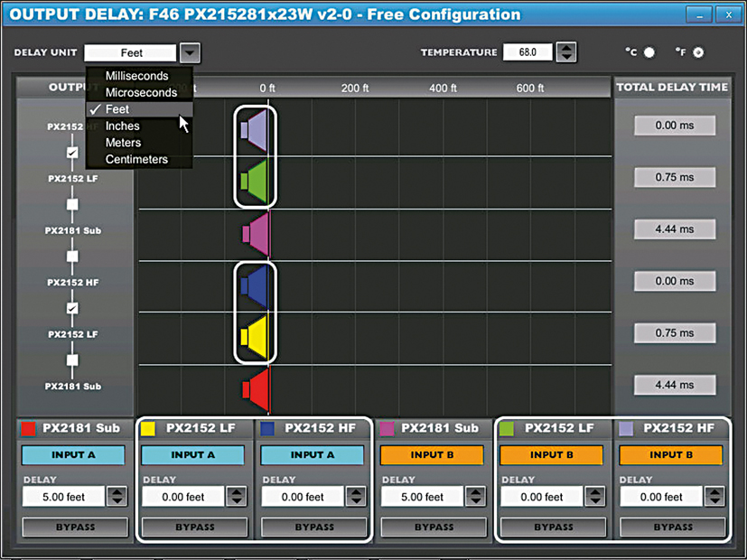Click magenta PX2181 Sub Input B button
This screenshot has width=747, height=560.
point(432,454)
